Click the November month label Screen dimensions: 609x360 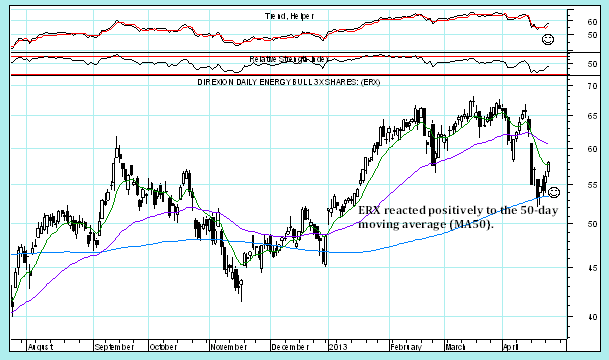[x=228, y=347]
